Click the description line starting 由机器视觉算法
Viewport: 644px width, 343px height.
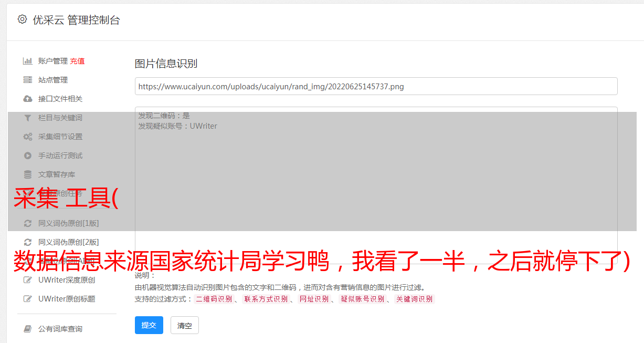[280, 287]
